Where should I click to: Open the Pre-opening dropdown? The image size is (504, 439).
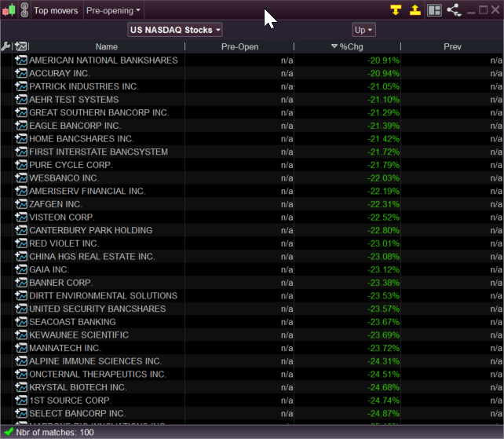[114, 11]
